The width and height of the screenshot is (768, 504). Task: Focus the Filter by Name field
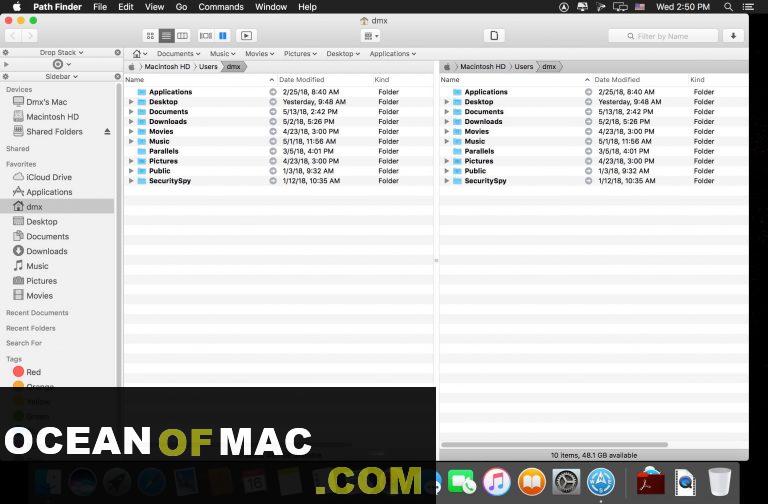[663, 36]
